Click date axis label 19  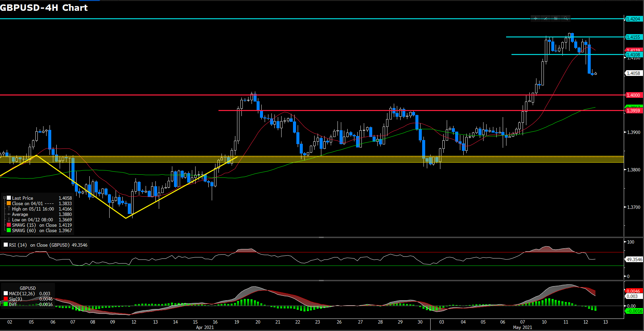click(237, 322)
